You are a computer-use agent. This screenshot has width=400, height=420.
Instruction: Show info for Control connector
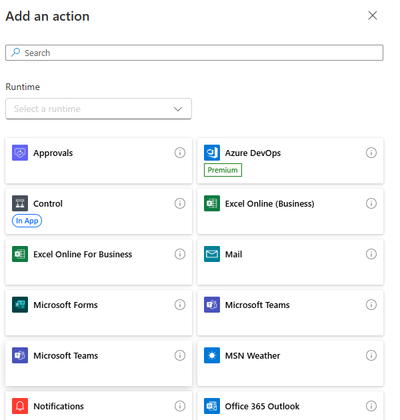[180, 203]
